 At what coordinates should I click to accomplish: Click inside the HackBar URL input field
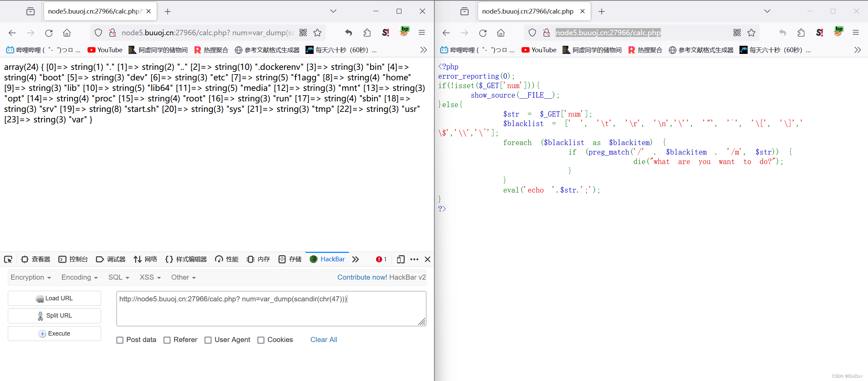click(271, 308)
